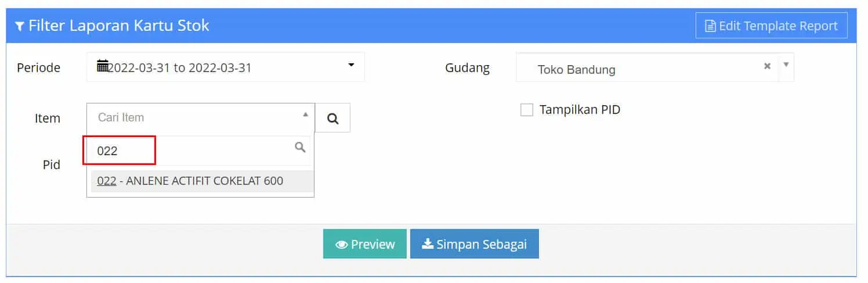Expand the Gudang dropdown arrow
The width and height of the screenshot is (868, 283).
pos(786,65)
